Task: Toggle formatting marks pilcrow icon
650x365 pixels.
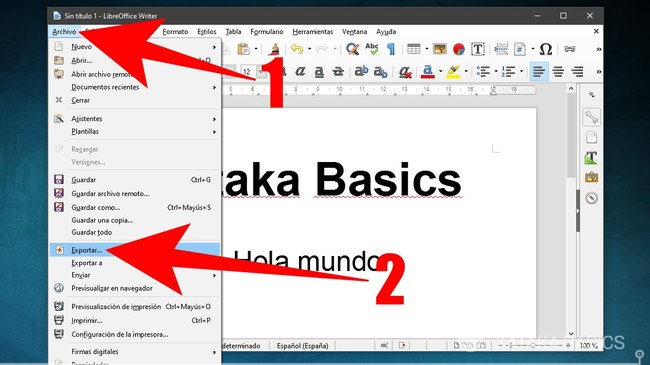Action: pos(391,49)
